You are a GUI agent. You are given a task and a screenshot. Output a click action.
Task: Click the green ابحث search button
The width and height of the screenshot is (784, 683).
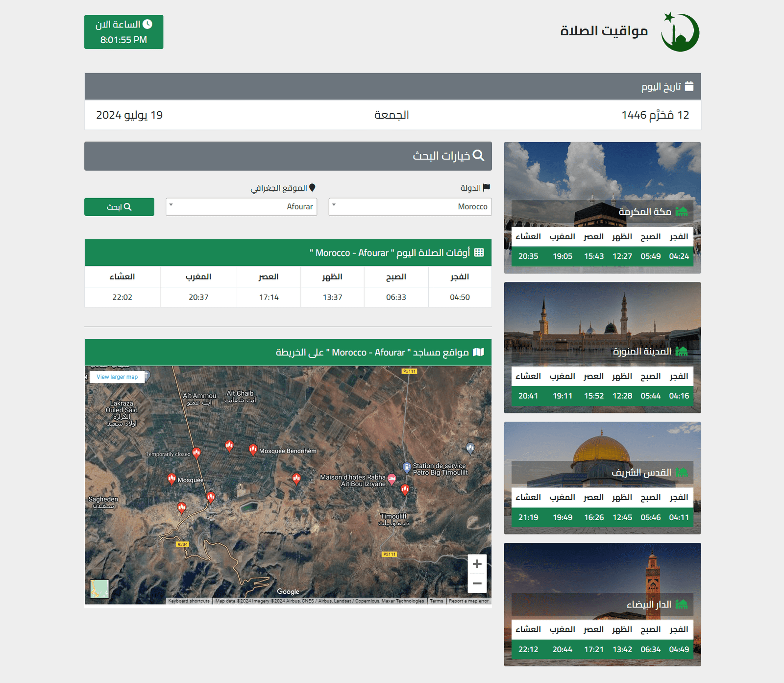coord(119,207)
